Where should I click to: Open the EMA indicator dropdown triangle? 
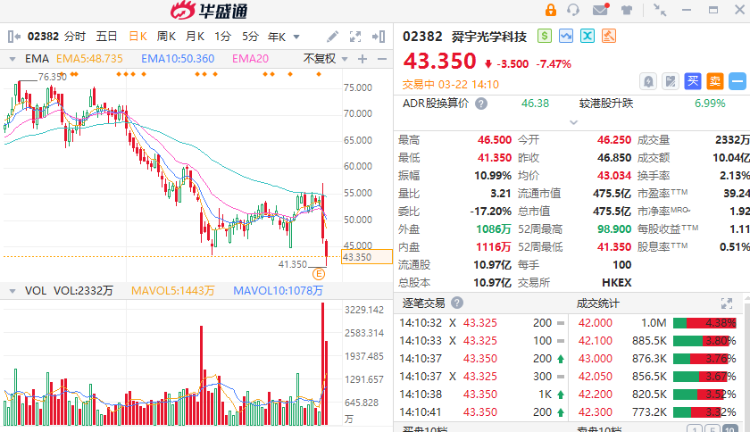[12, 59]
